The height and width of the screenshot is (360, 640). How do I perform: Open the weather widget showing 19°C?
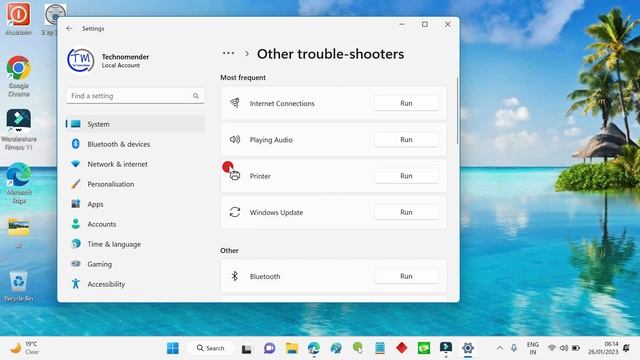pos(24,348)
